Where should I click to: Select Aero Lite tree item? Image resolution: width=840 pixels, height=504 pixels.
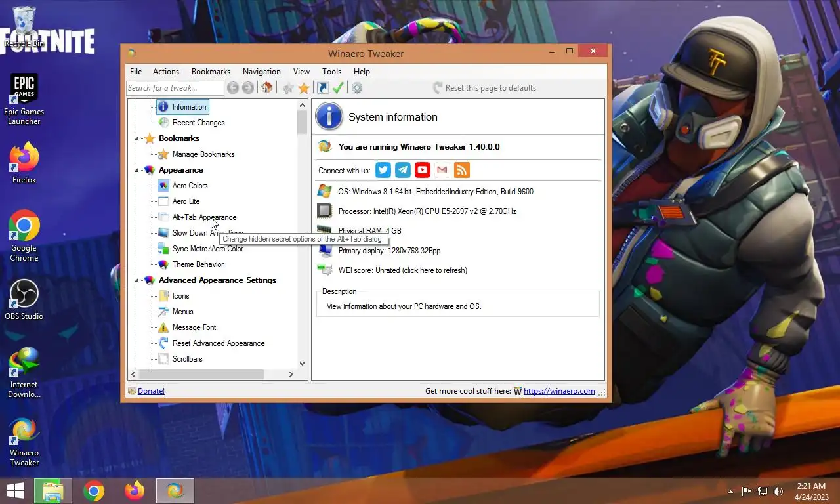click(186, 201)
